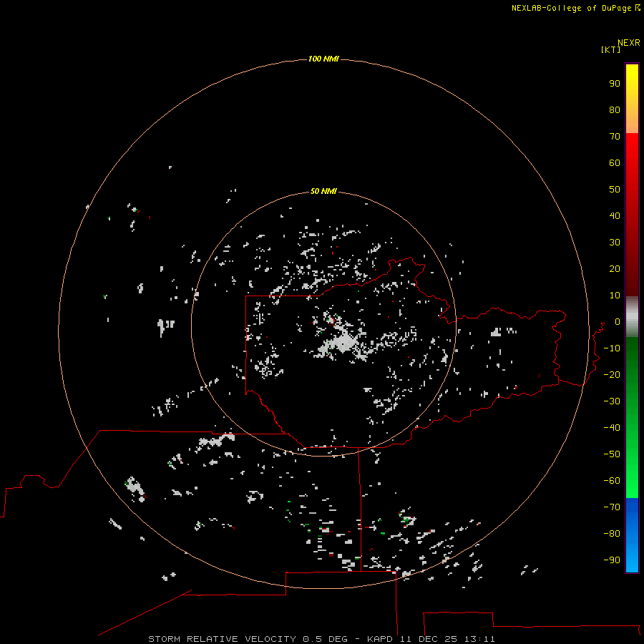Click the NEXR label above the color bar
Image resolution: width=644 pixels, height=644 pixels.
point(629,43)
